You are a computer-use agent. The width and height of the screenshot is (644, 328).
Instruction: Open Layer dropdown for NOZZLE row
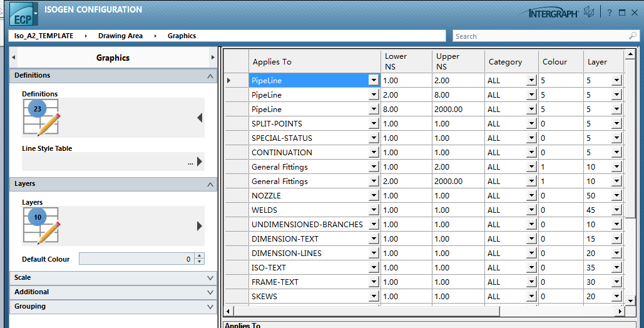click(616, 196)
